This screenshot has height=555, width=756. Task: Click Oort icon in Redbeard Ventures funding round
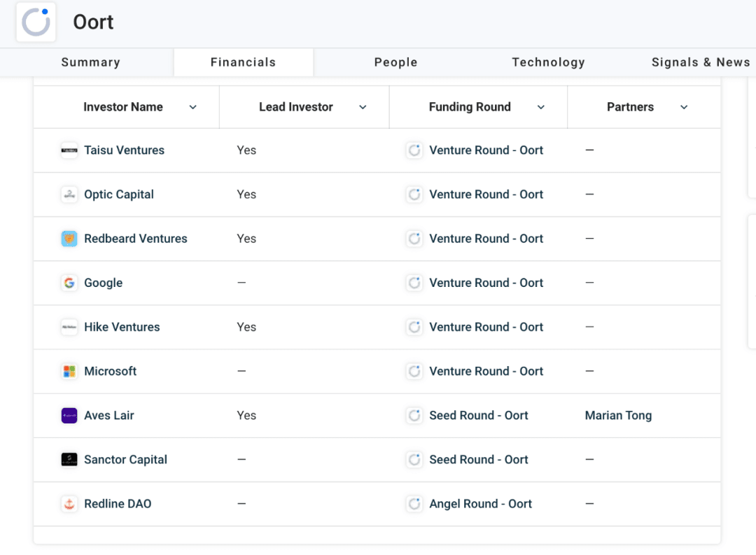(414, 239)
